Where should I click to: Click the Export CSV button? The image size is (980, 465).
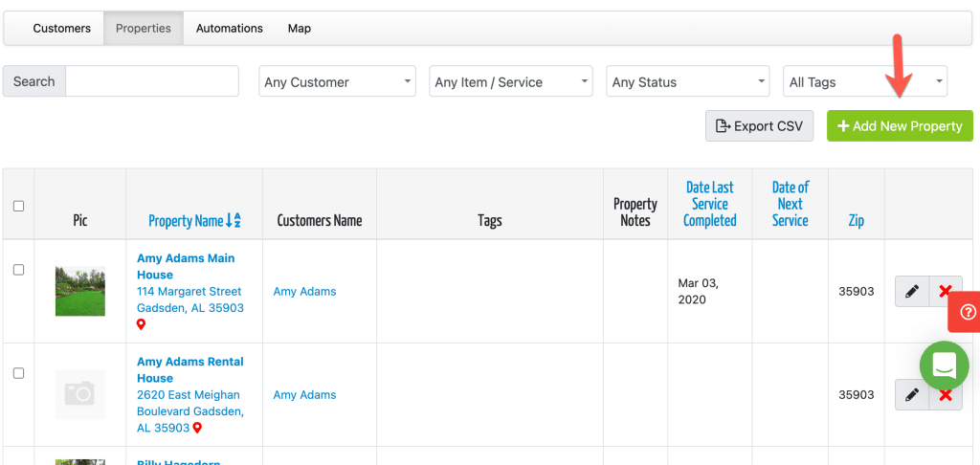click(759, 125)
